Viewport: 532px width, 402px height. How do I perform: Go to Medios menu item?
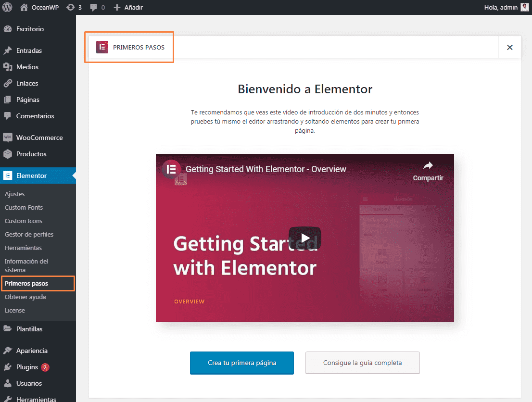[27, 67]
